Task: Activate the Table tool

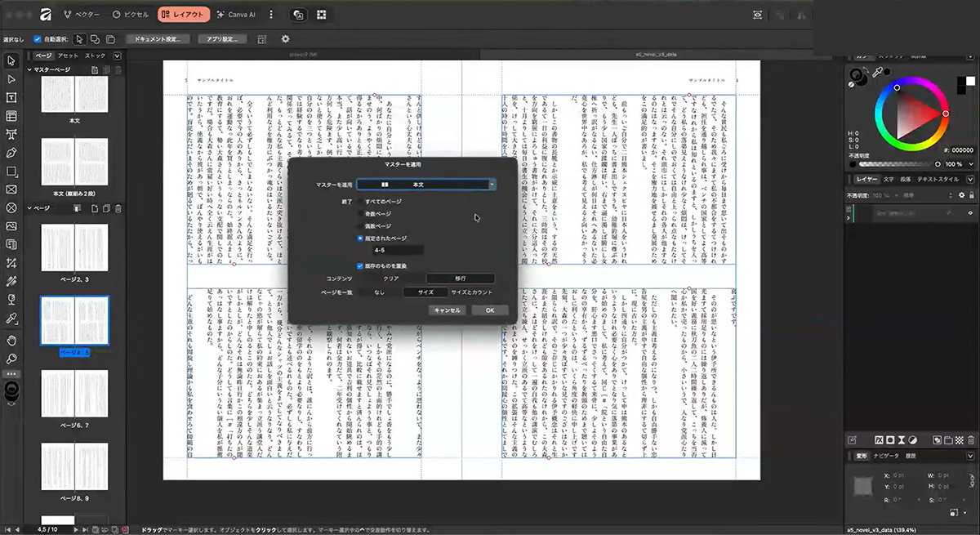Action: (11, 116)
